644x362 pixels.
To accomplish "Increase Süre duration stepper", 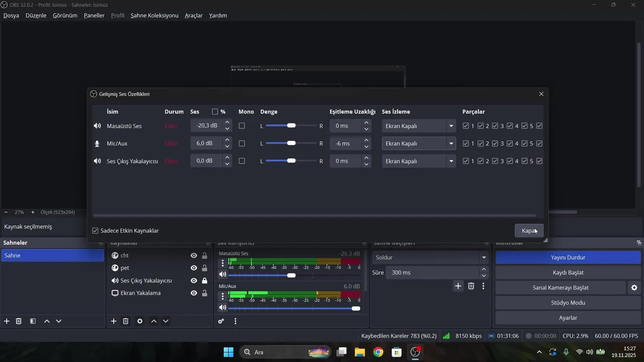I will pos(484,269).
